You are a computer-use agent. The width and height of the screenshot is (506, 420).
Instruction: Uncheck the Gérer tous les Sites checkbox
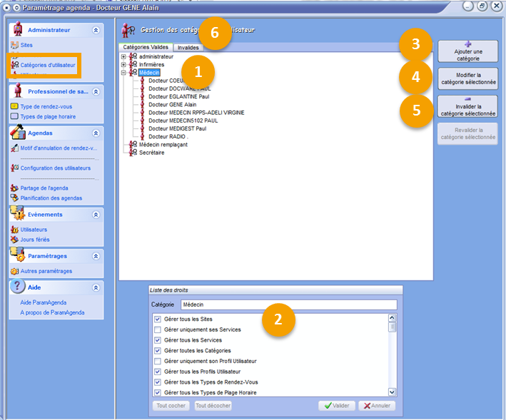tap(158, 319)
